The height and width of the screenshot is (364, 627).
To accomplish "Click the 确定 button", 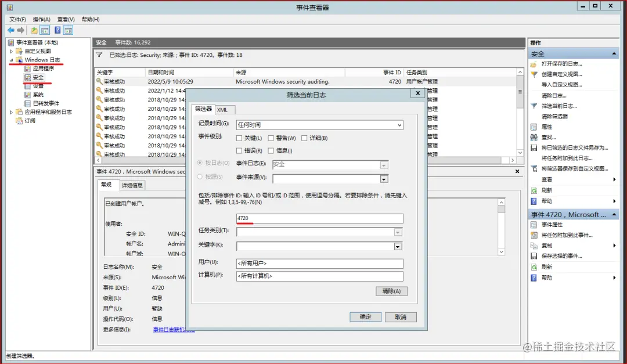I will tap(366, 317).
